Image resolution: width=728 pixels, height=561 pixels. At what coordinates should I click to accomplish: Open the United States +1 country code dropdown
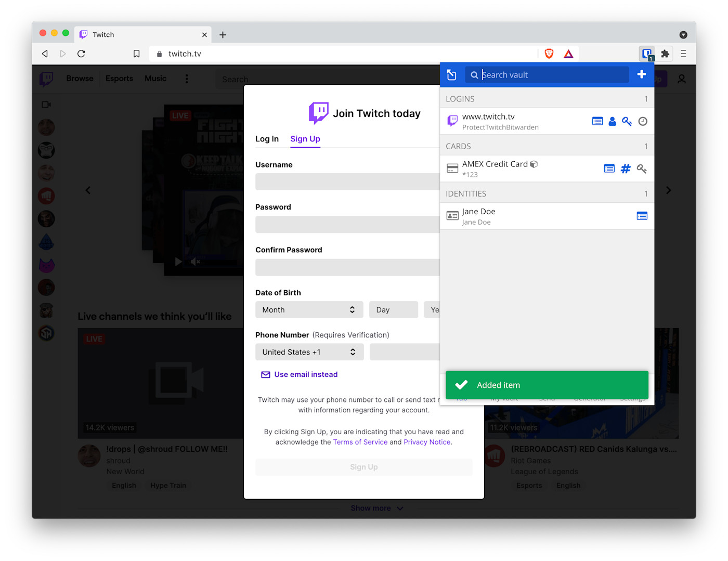309,351
